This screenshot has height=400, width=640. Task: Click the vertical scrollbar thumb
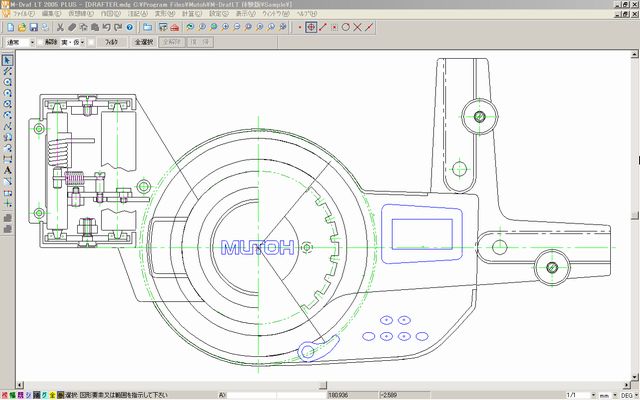635,215
